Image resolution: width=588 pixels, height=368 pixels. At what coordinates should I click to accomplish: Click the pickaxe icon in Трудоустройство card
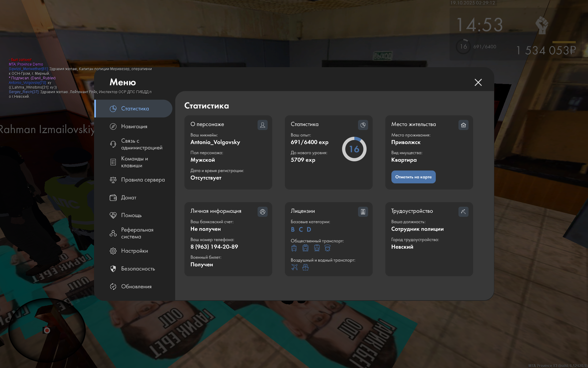(463, 212)
